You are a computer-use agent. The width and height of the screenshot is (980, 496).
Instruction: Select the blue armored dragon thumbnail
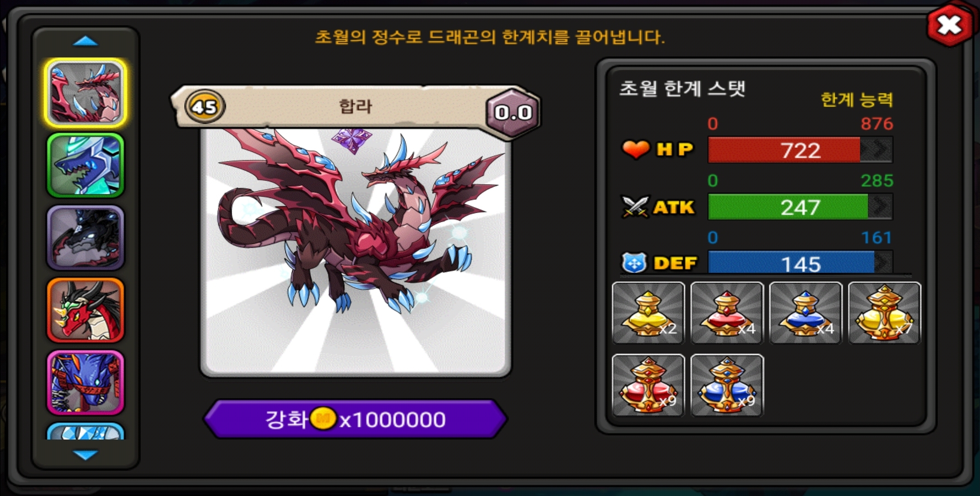[x=85, y=165]
